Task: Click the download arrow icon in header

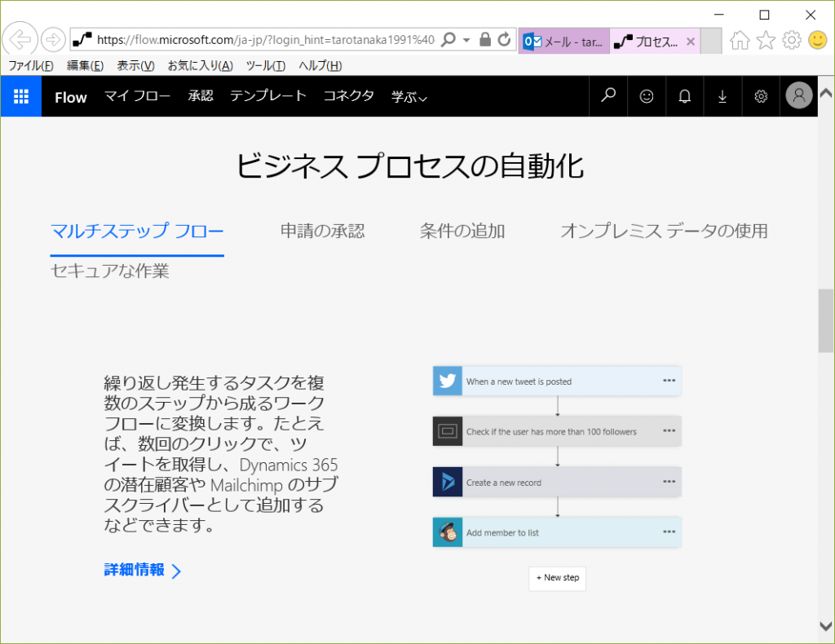Action: point(722,96)
